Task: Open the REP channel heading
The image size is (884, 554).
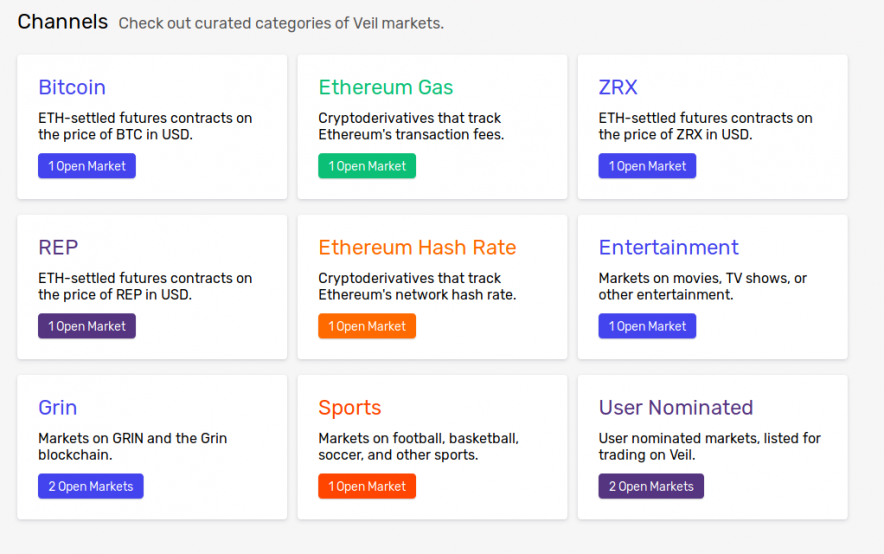Action: (x=58, y=247)
